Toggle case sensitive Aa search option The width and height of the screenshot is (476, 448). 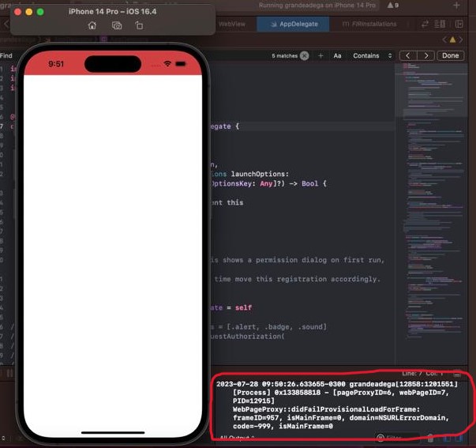(x=337, y=56)
